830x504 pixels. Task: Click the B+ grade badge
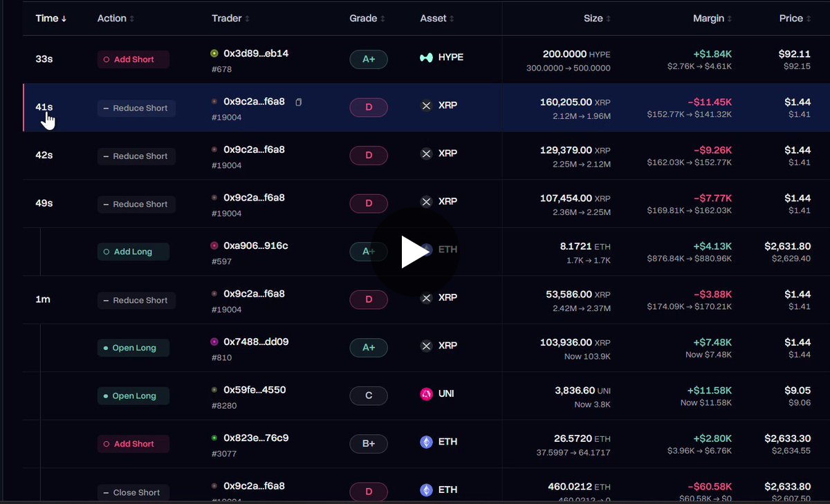(369, 444)
